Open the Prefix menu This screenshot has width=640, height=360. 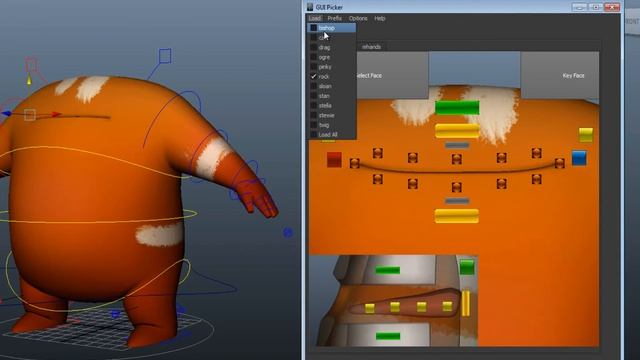pyautogui.click(x=334, y=18)
